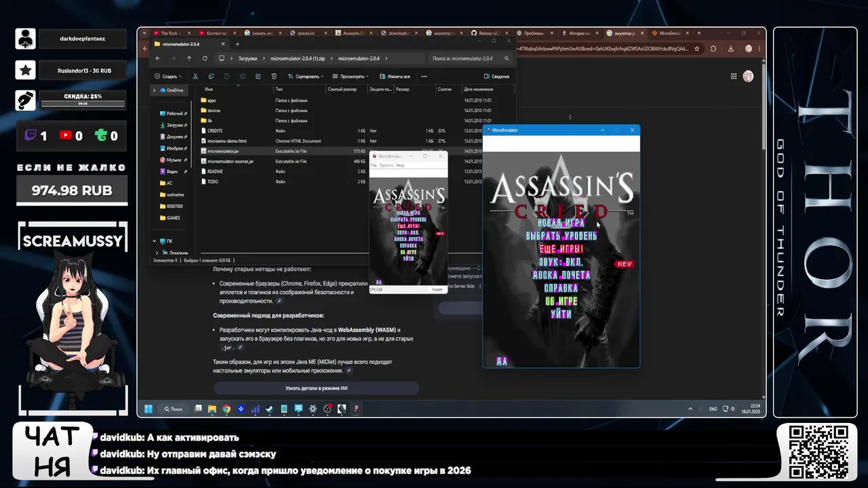Click 'Узнать детали в режиме ИИ' button
Viewport: 868px width, 488px height.
[317, 388]
